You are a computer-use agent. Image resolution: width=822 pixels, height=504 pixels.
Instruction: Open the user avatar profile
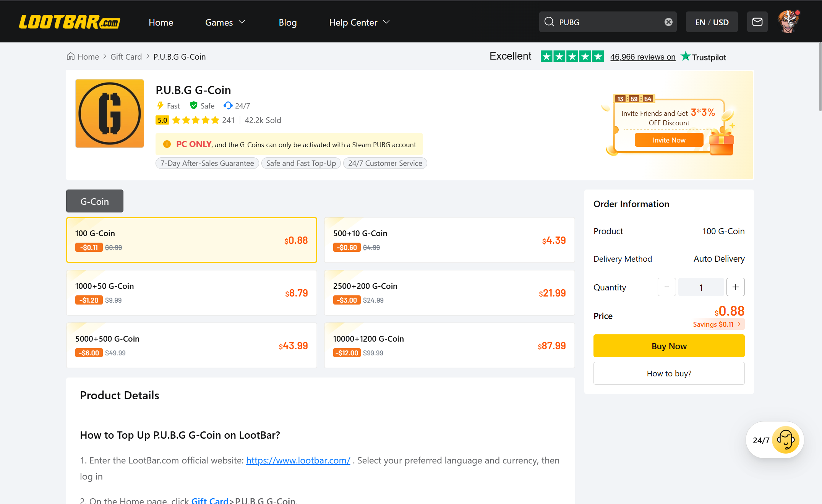[x=788, y=22]
